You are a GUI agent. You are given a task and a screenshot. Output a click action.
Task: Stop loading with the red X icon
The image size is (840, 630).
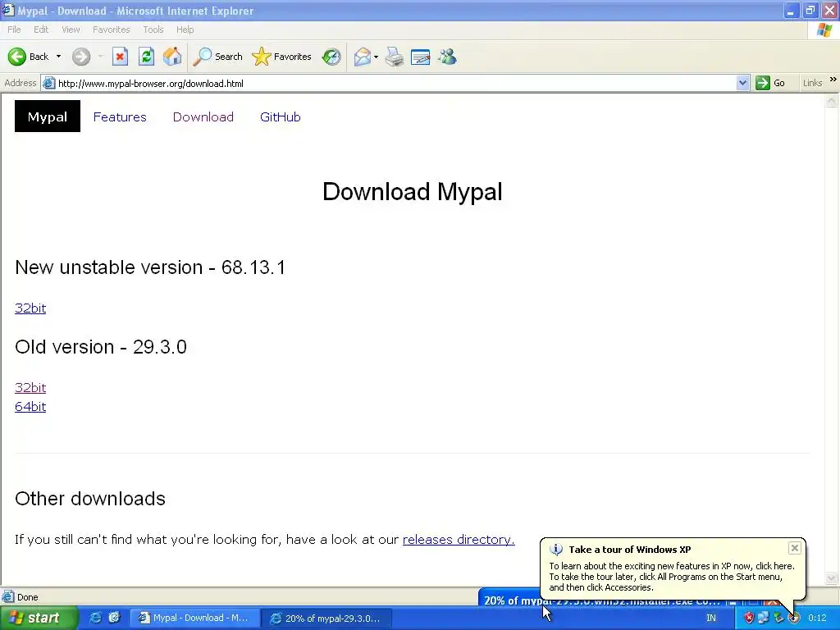tap(120, 57)
